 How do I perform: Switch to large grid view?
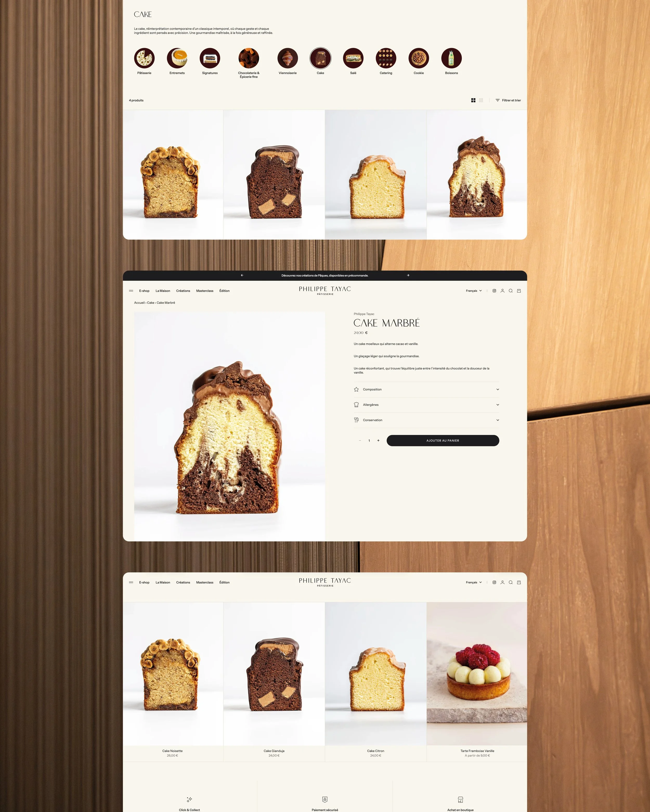coord(473,100)
